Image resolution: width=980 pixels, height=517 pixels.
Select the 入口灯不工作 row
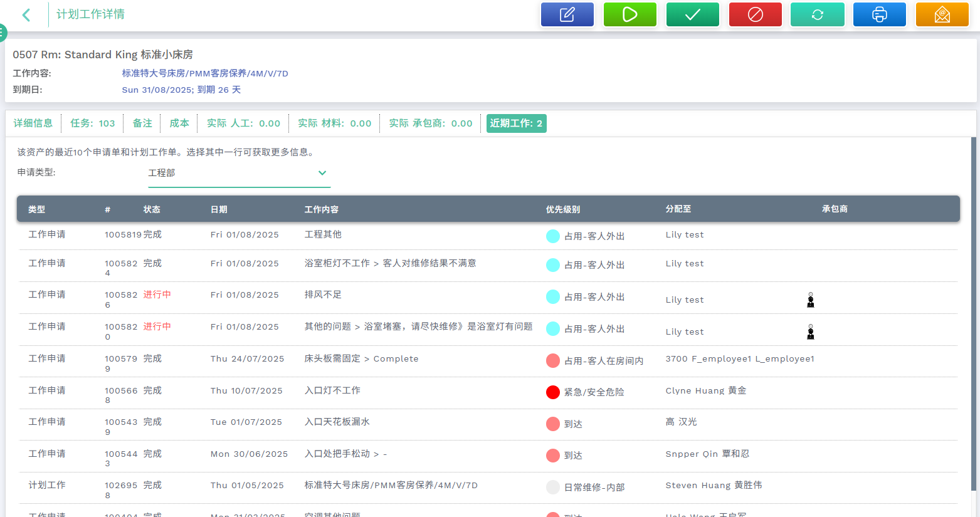click(488, 393)
